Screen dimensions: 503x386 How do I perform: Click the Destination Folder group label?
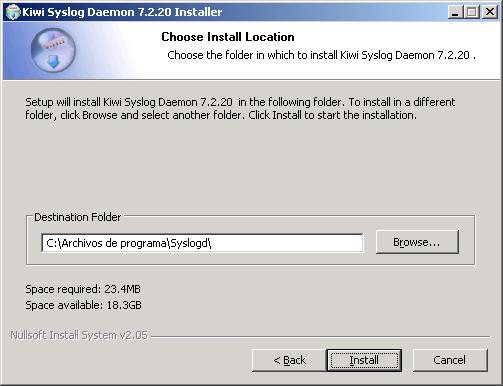tap(77, 217)
